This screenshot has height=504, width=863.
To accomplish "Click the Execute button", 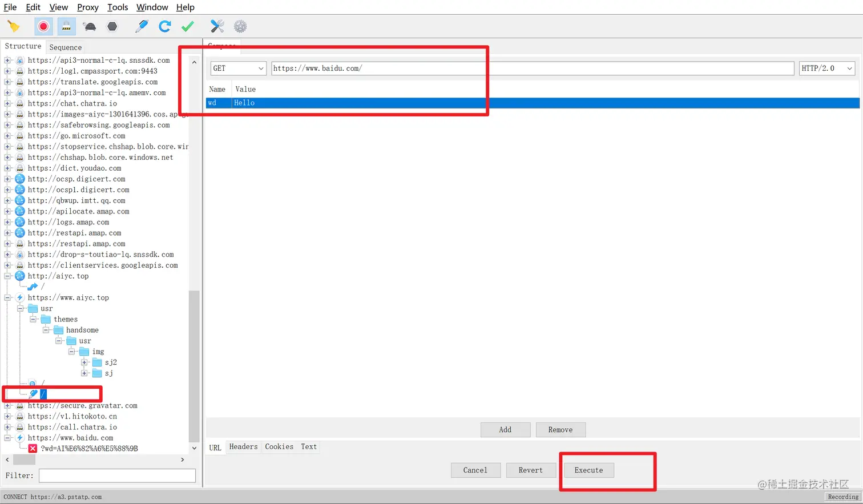I will 589,470.
